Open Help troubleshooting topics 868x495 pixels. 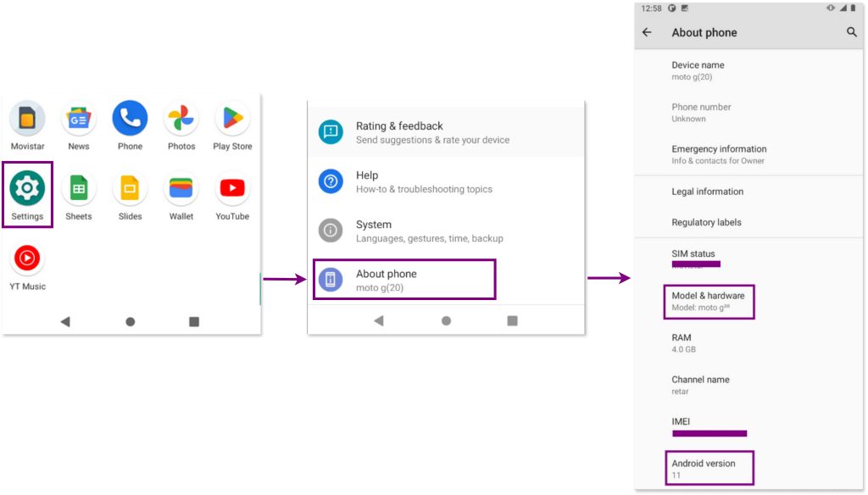(x=424, y=181)
